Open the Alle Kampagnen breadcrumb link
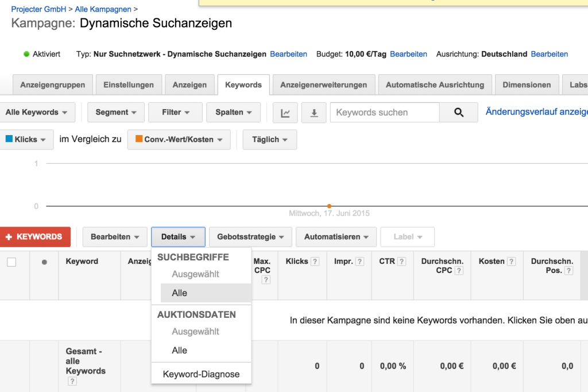Screen dimensions: 588x392 [x=103, y=9]
